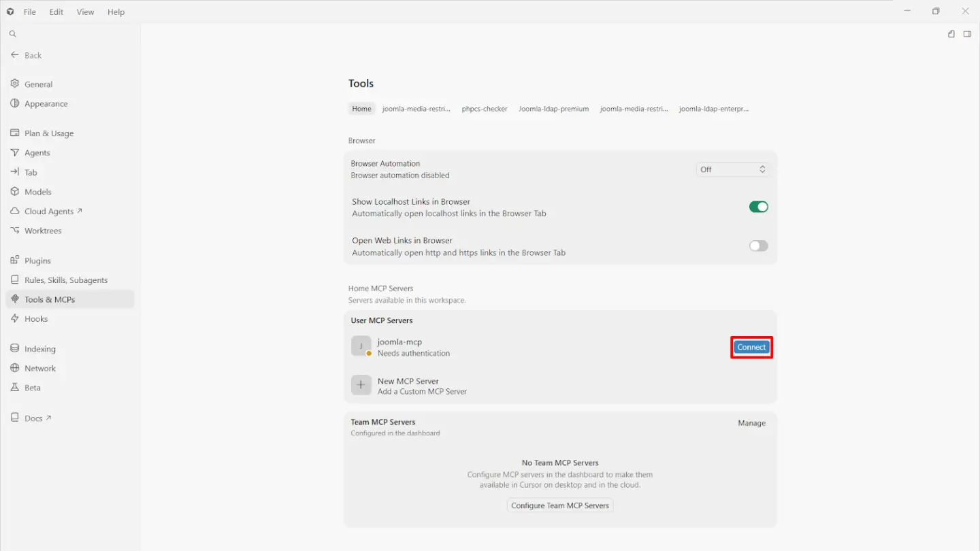
Task: Click the Cursor app logo in the title bar
Action: (10, 12)
